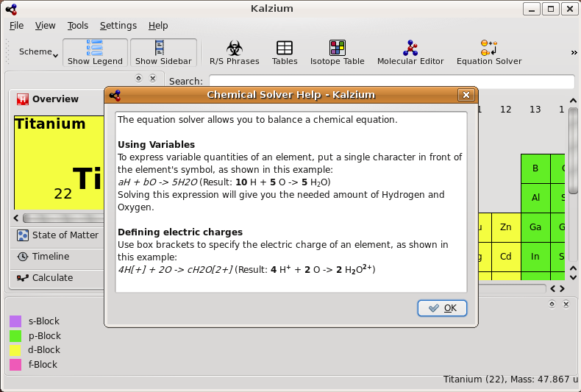This screenshot has height=392, width=581.
Task: Click the table down scroll arrow
Action: tap(573, 277)
